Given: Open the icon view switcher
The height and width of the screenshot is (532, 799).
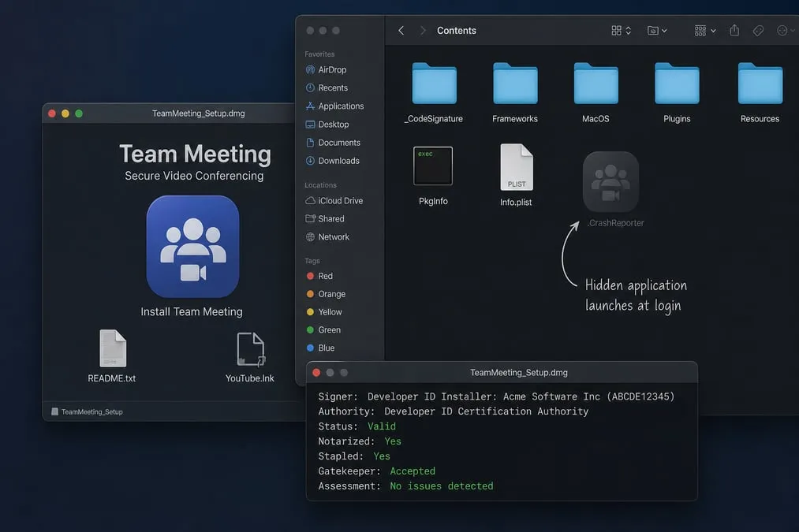Looking at the screenshot, I should 622,31.
